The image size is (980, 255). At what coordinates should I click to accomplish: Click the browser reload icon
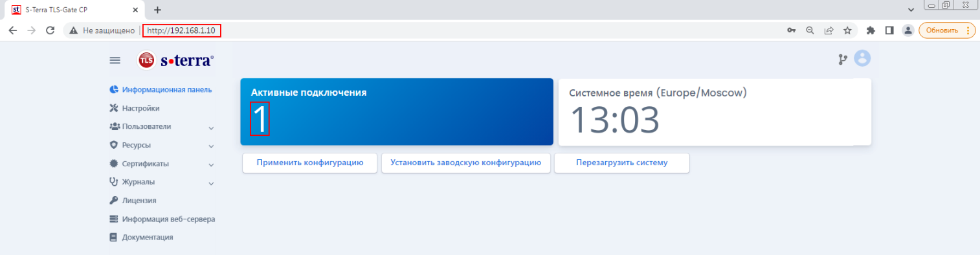click(50, 30)
